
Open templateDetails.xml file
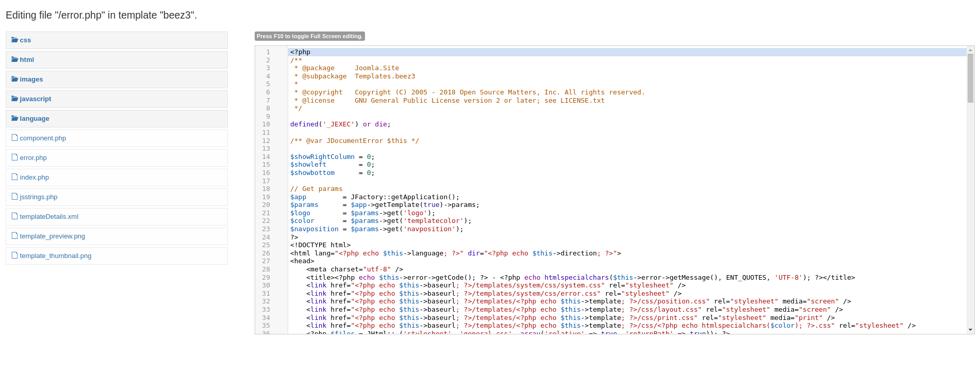117,217
